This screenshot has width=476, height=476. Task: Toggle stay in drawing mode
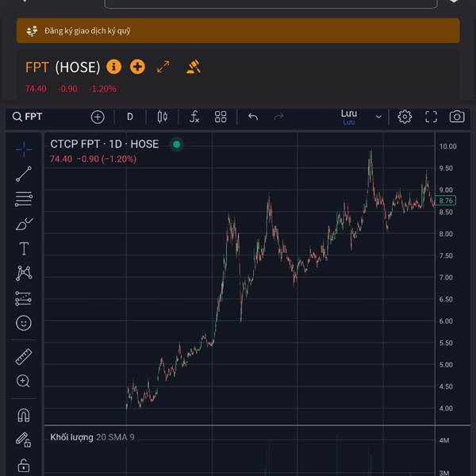[23, 440]
